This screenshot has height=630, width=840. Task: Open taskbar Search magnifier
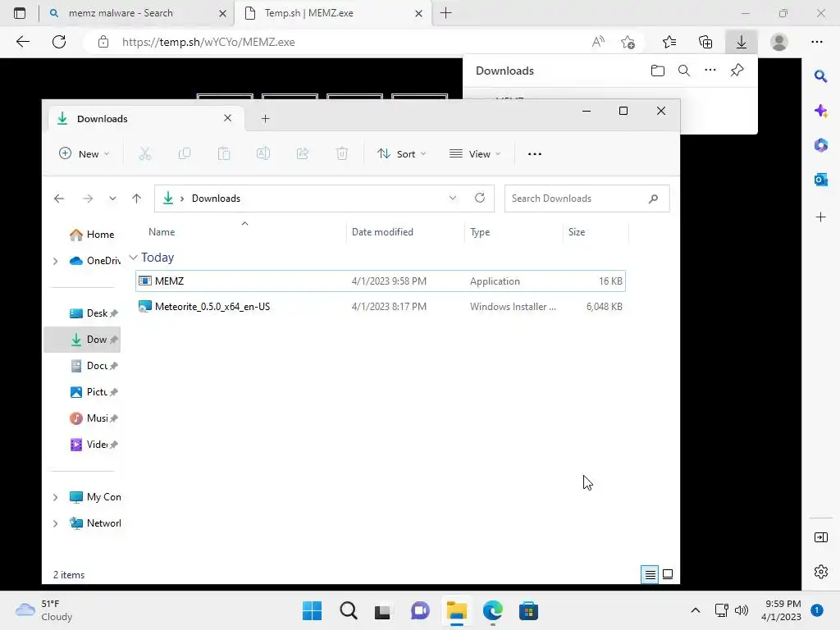click(x=348, y=610)
